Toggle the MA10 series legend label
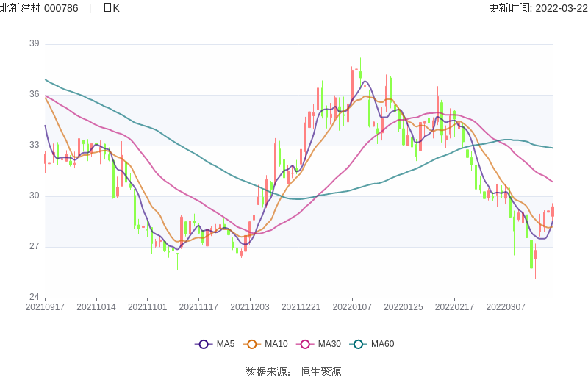The image size is (588, 380). (276, 344)
